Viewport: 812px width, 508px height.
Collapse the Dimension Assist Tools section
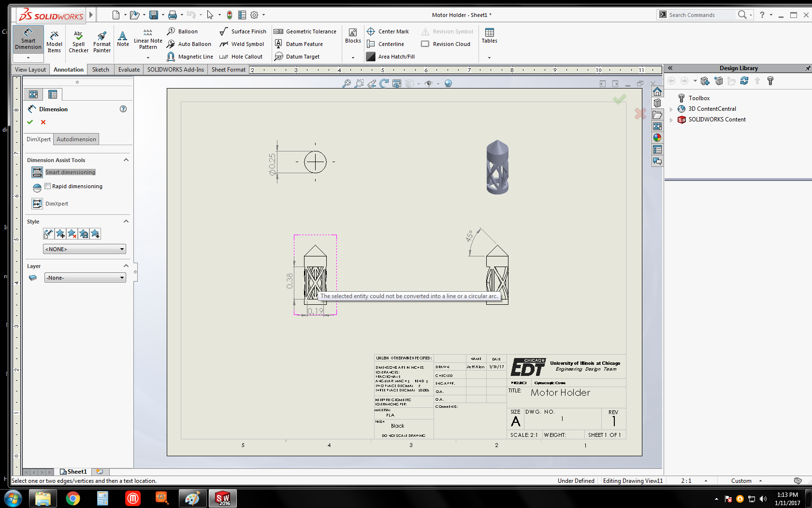pos(126,160)
